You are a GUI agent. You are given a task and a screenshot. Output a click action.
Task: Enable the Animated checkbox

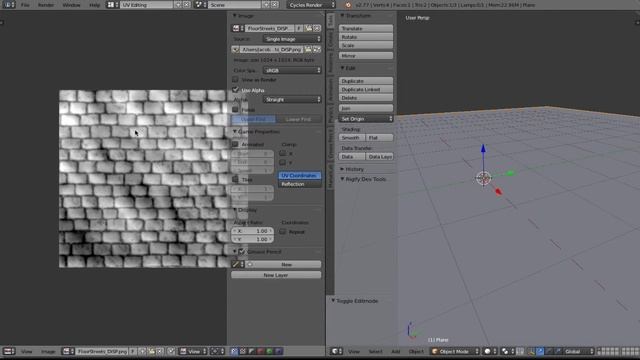[236, 144]
